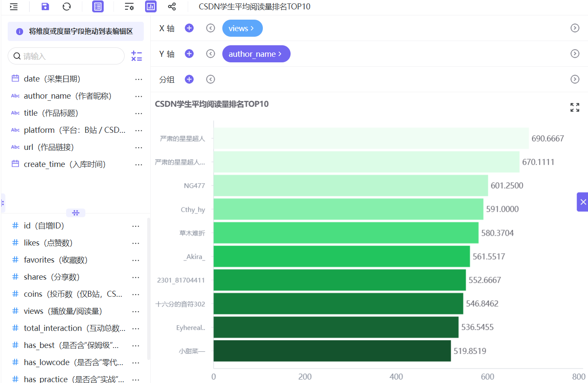Open more options for the has_best field
The image size is (588, 383).
coord(136,345)
